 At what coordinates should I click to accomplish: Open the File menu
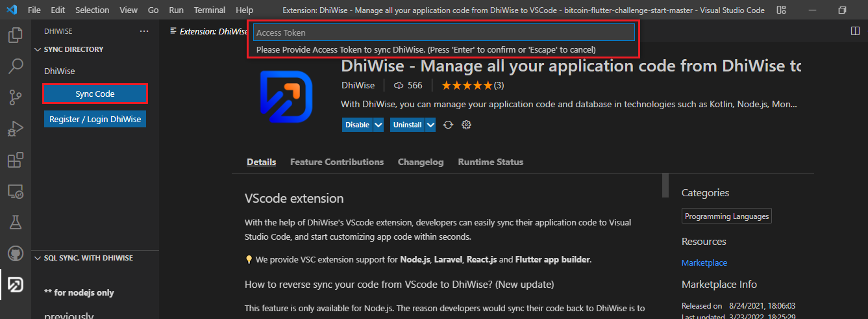point(34,10)
